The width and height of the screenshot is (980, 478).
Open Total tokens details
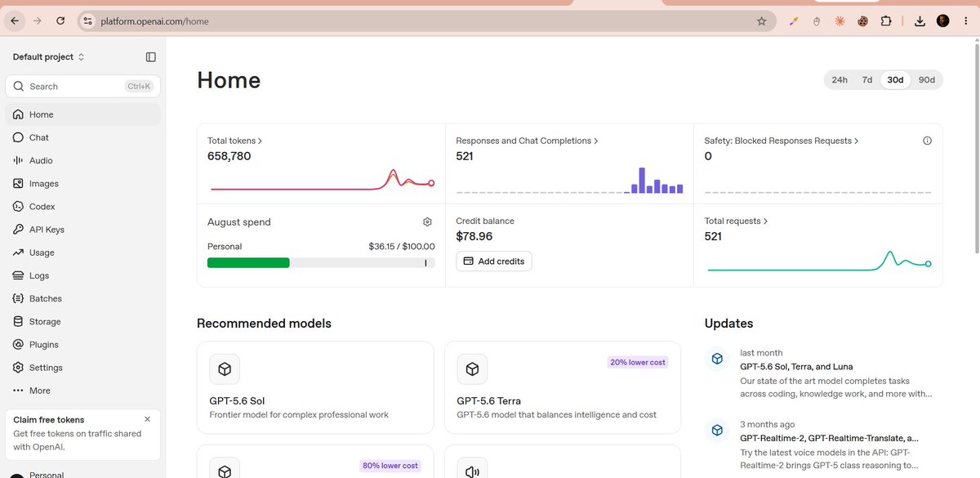tap(235, 141)
